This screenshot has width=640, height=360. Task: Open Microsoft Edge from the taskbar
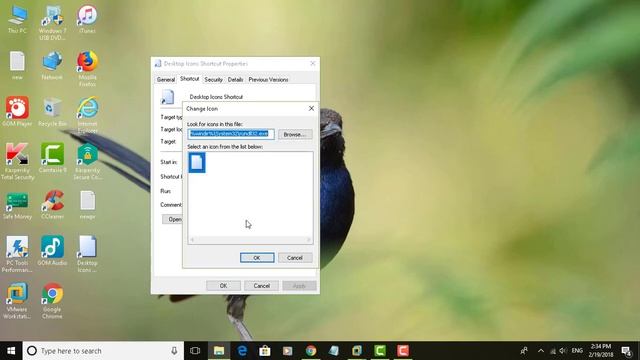point(242,351)
